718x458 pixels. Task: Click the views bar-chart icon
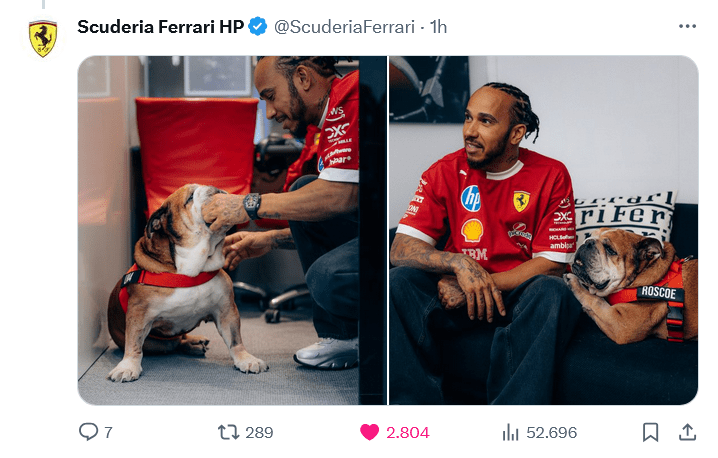click(x=511, y=432)
